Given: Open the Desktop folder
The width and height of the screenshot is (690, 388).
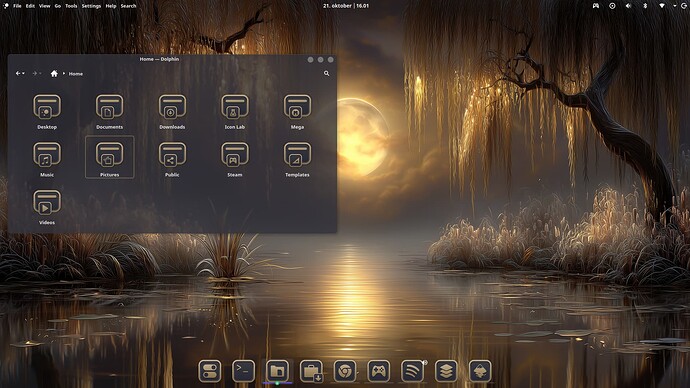Looking at the screenshot, I should 47,112.
